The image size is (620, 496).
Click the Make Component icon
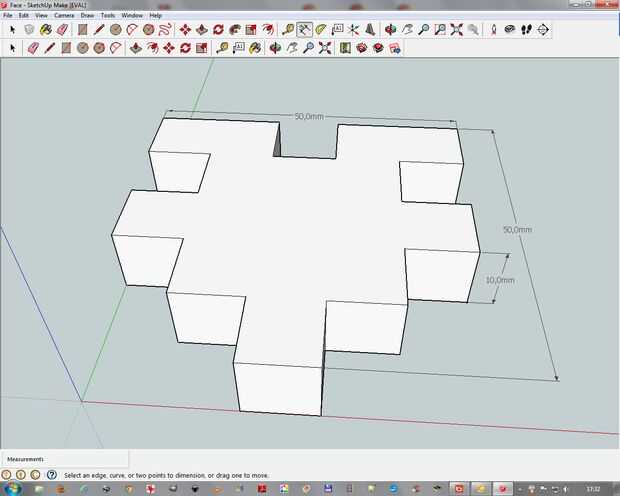tap(29, 30)
